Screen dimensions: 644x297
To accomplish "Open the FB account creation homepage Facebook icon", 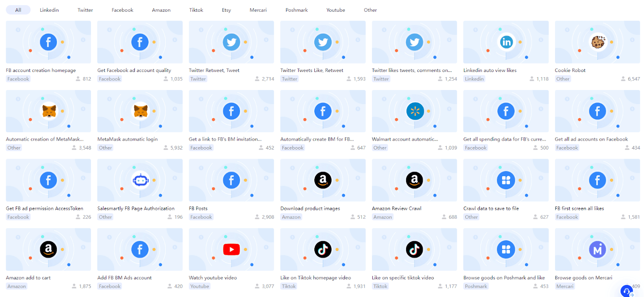I will click(x=48, y=42).
